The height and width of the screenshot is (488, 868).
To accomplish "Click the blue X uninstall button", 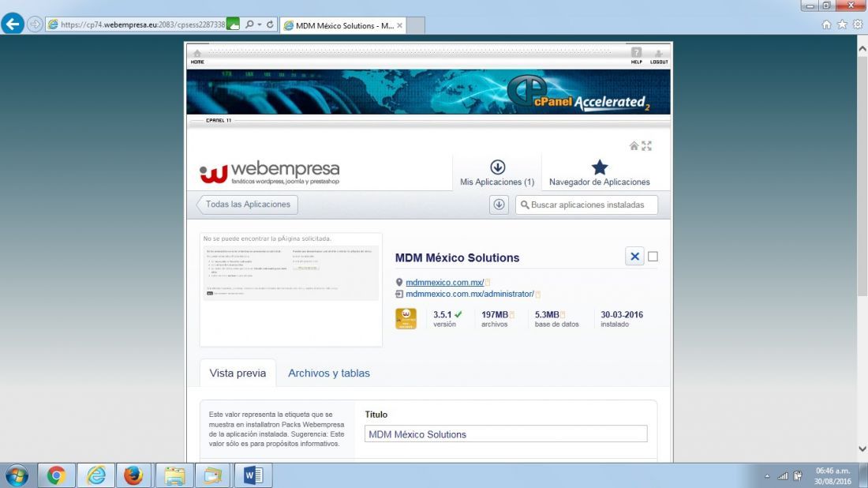I will 634,257.
